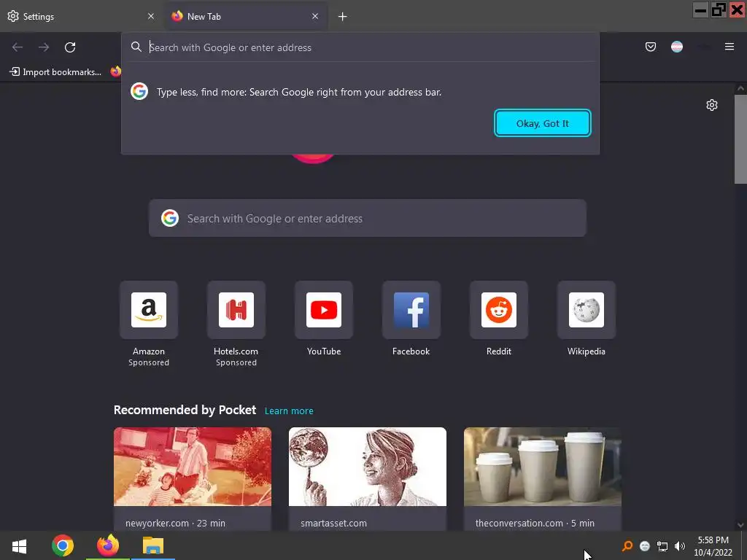Click the orange search tray icon
This screenshot has height=560, width=747.
click(x=627, y=546)
